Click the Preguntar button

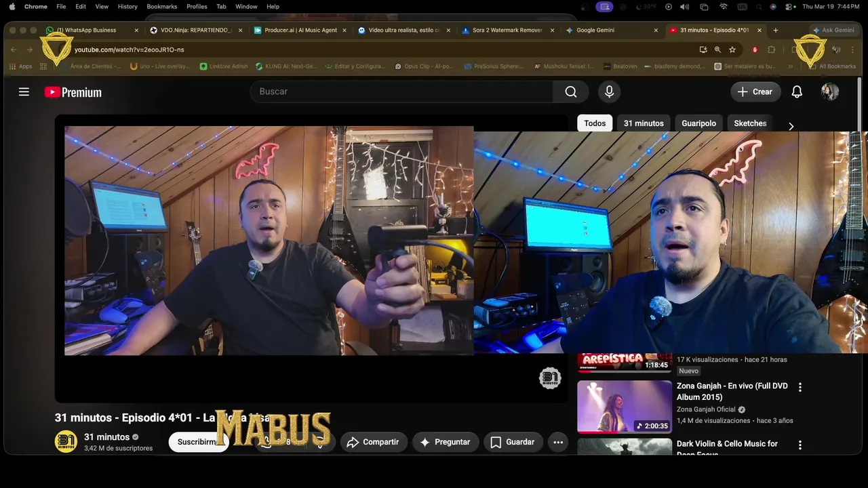[446, 442]
